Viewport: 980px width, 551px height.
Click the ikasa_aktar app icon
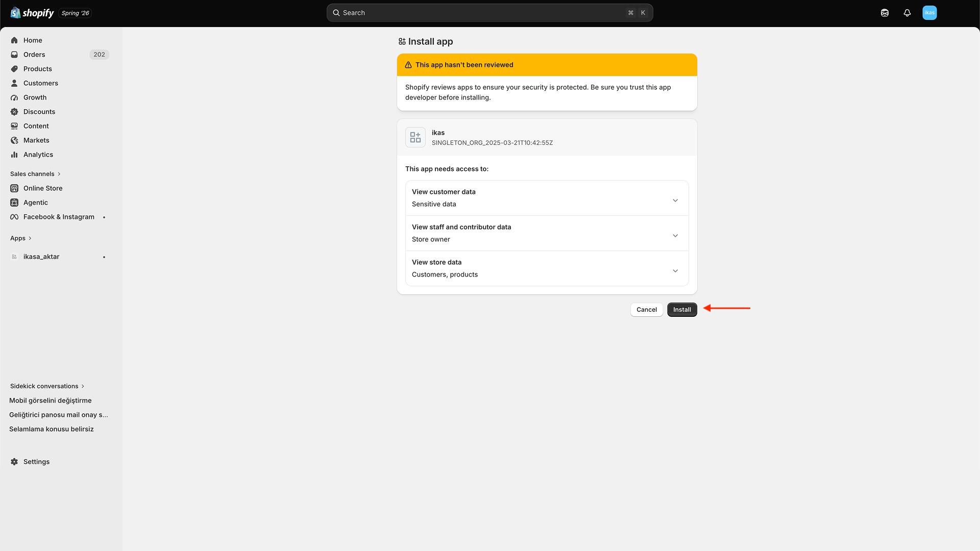[x=14, y=257]
